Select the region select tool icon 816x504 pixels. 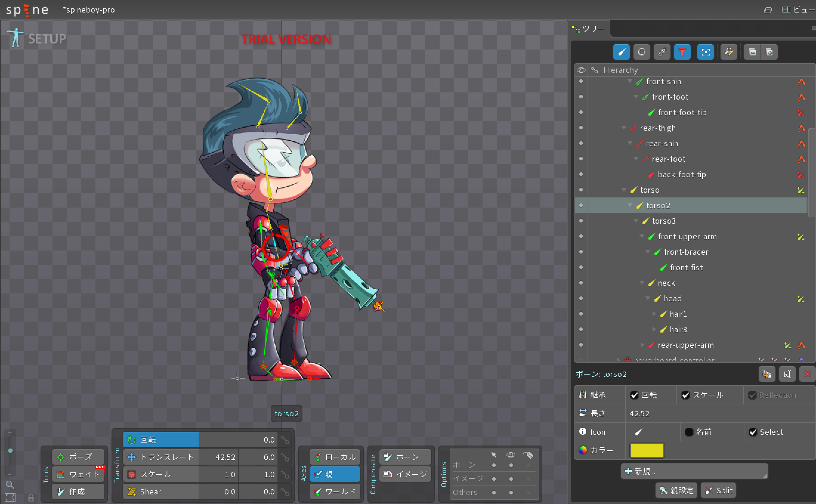coord(706,52)
